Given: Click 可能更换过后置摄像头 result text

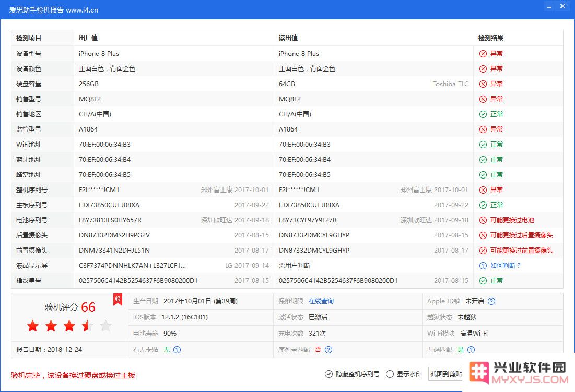Looking at the screenshot, I should tap(521, 235).
